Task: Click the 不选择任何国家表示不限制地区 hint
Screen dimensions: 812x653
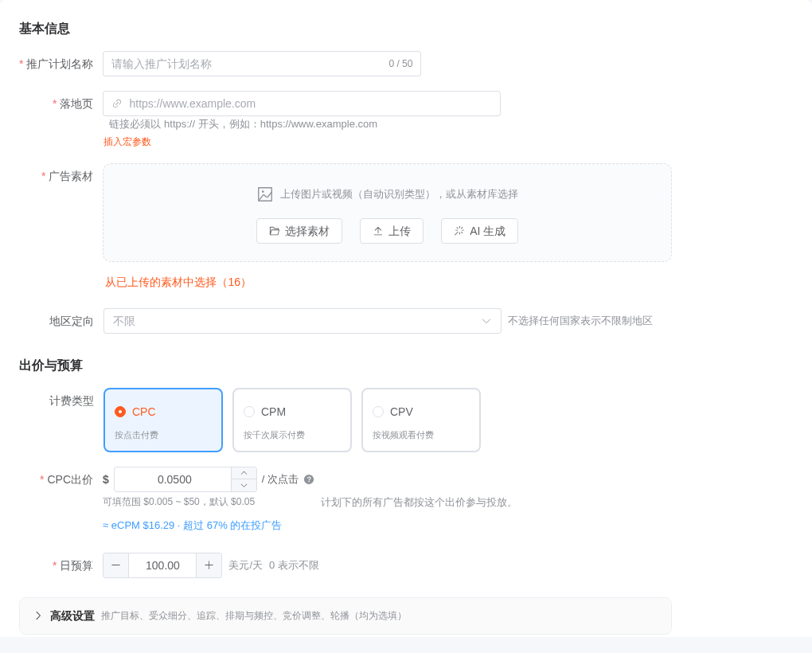Action: point(580,321)
